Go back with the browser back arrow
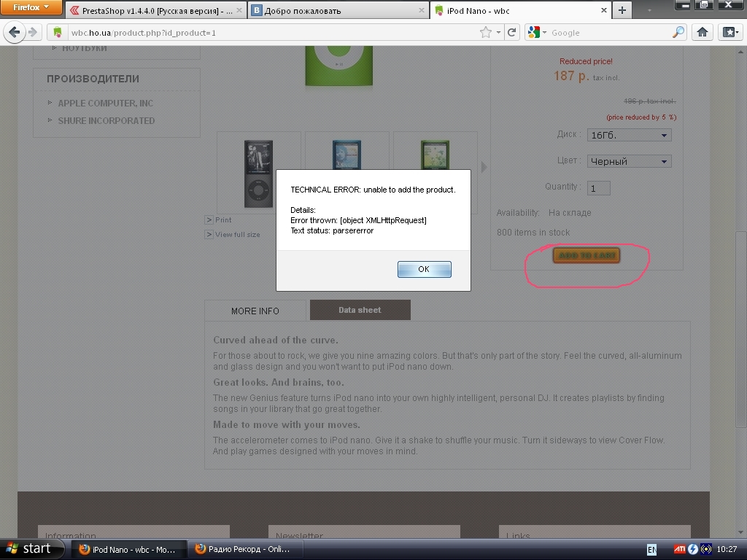The image size is (747, 560). point(15,32)
